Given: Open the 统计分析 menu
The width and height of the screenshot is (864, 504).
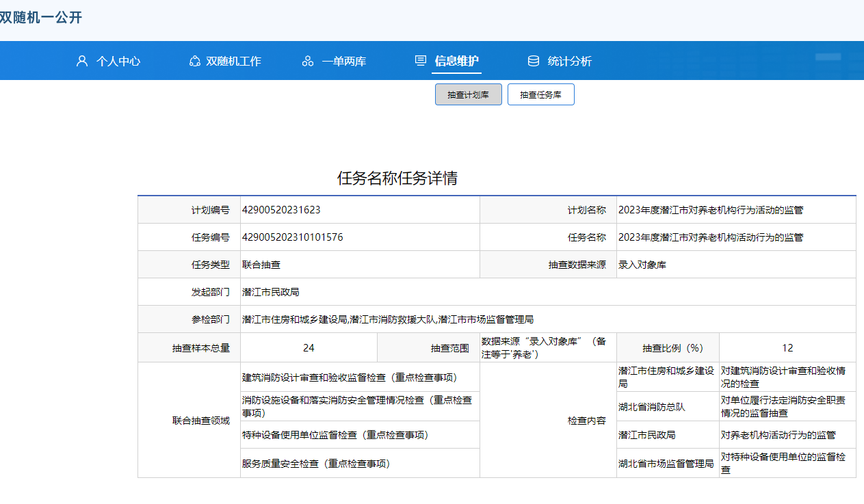Looking at the screenshot, I should coord(570,61).
